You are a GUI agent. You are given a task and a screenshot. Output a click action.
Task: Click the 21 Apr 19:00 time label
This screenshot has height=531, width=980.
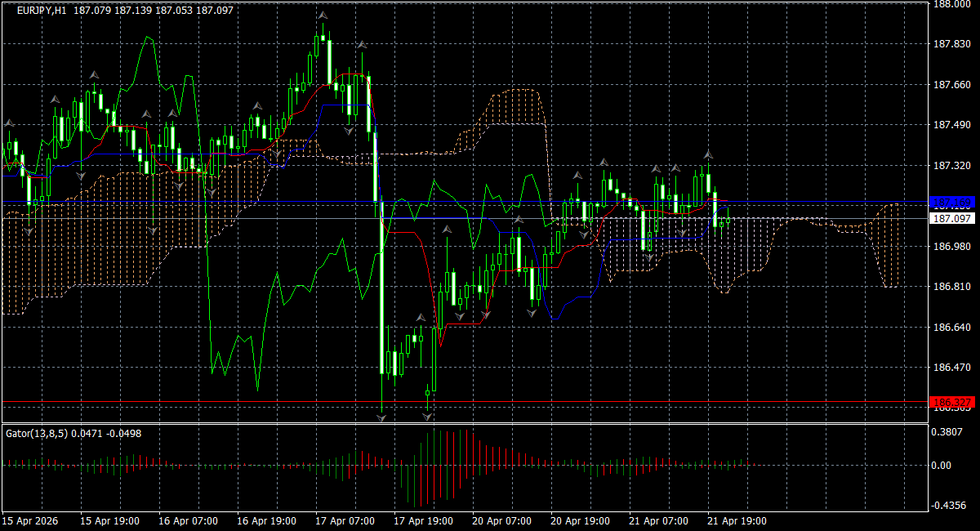coord(737,520)
